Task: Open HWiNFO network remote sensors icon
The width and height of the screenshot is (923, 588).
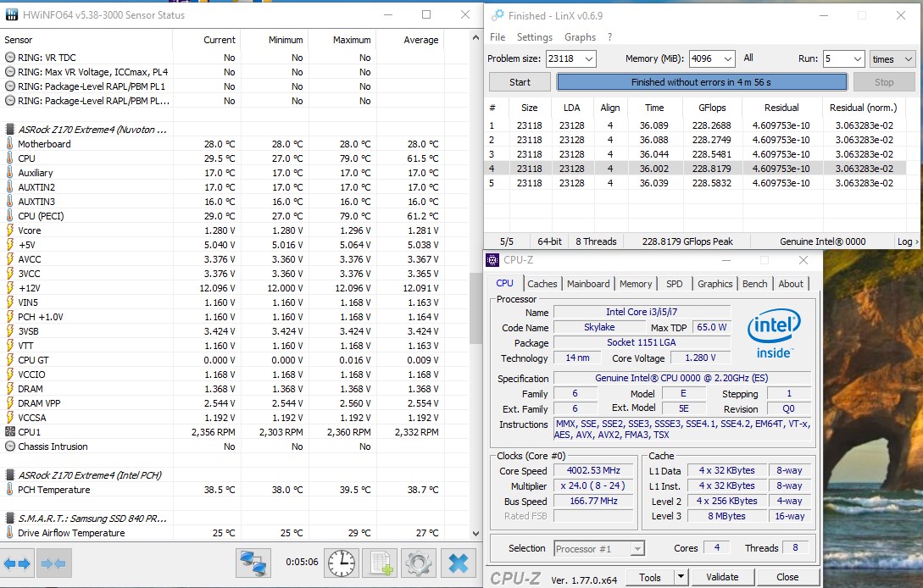Action: tap(253, 563)
